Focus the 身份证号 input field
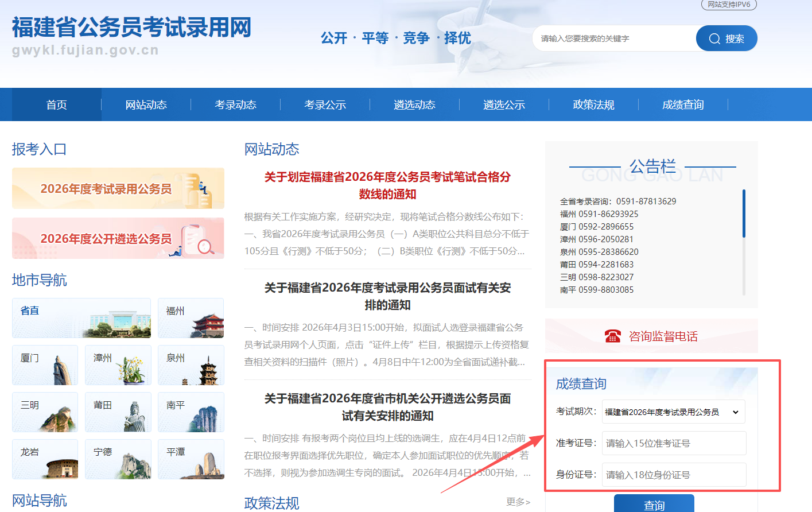The width and height of the screenshot is (812, 512). point(674,475)
